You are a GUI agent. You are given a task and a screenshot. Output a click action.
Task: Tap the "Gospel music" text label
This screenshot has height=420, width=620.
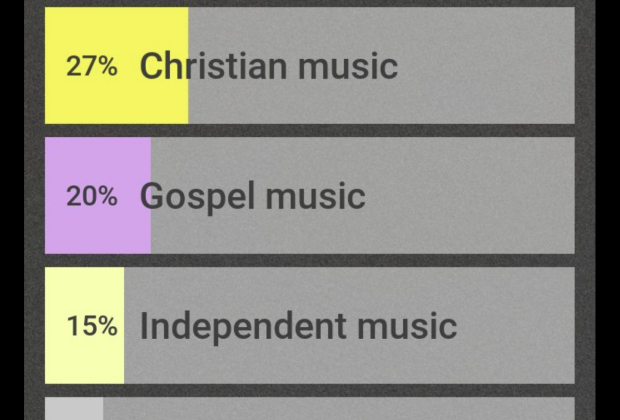tap(252, 197)
